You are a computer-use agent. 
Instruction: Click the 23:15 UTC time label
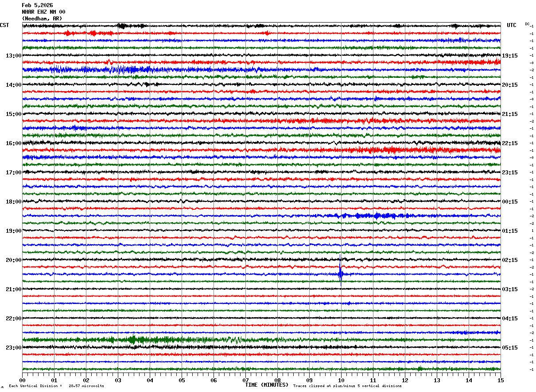point(509,173)
